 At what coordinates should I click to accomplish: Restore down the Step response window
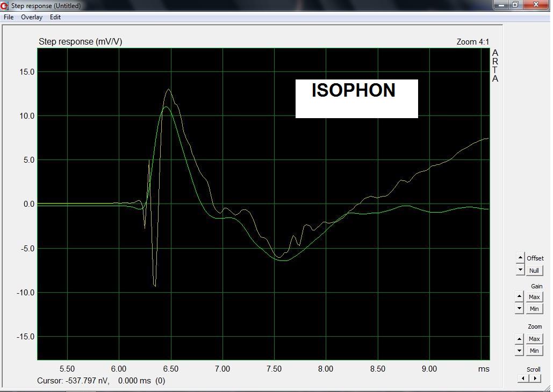click(x=515, y=5)
